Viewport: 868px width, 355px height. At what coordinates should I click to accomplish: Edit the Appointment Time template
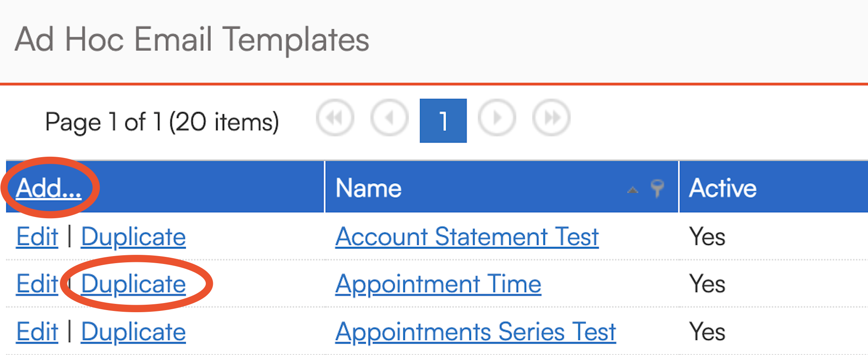coord(37,284)
